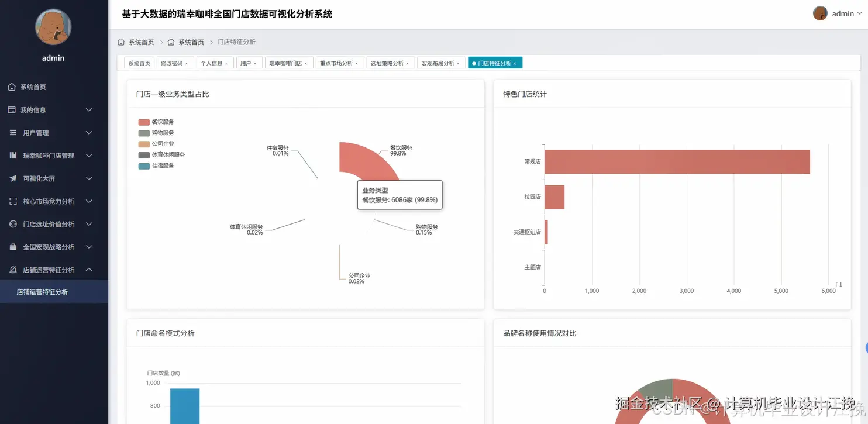The height and width of the screenshot is (424, 868).
Task: Close the active 门店特征分析 tab
Action: (x=515, y=64)
